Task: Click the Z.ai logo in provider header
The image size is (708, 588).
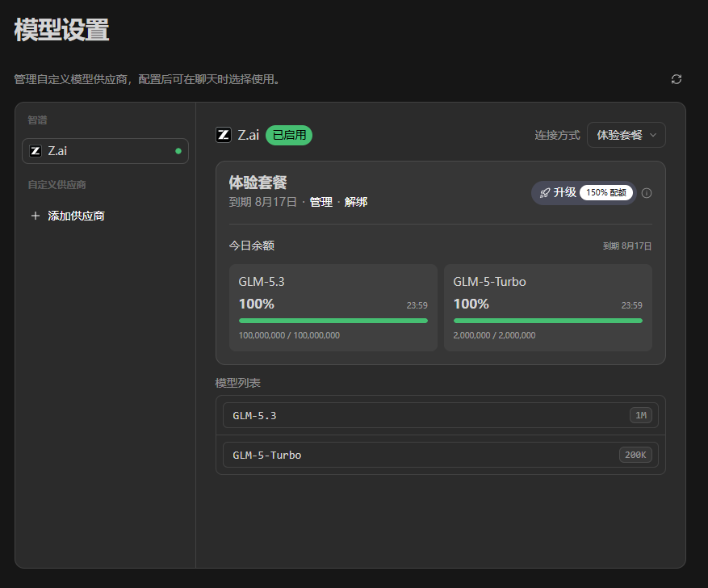Action: [x=224, y=135]
